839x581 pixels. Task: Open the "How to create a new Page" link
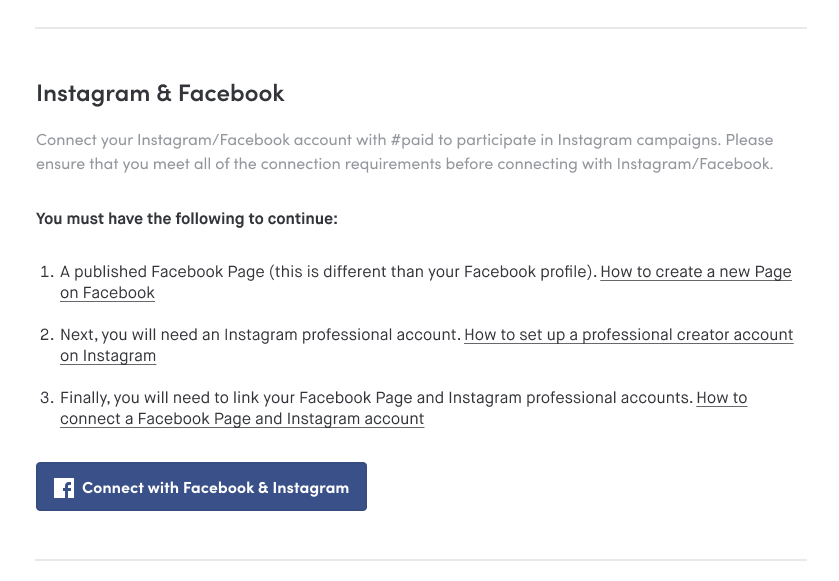(x=696, y=272)
